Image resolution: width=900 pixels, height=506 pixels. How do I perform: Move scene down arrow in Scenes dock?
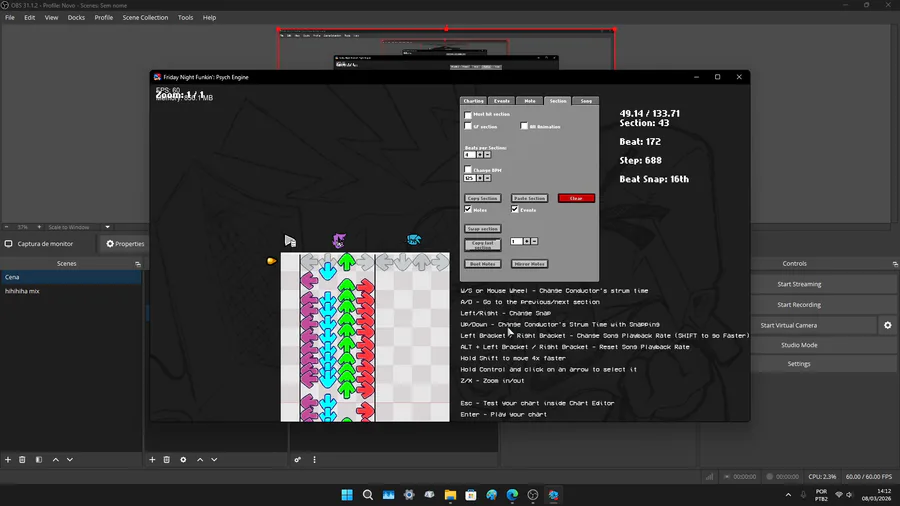tap(70, 460)
